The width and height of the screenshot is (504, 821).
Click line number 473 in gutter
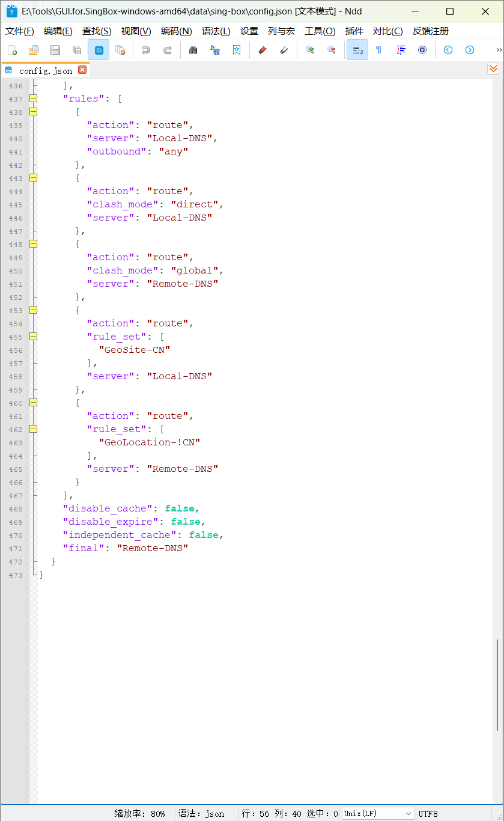pyautogui.click(x=16, y=575)
